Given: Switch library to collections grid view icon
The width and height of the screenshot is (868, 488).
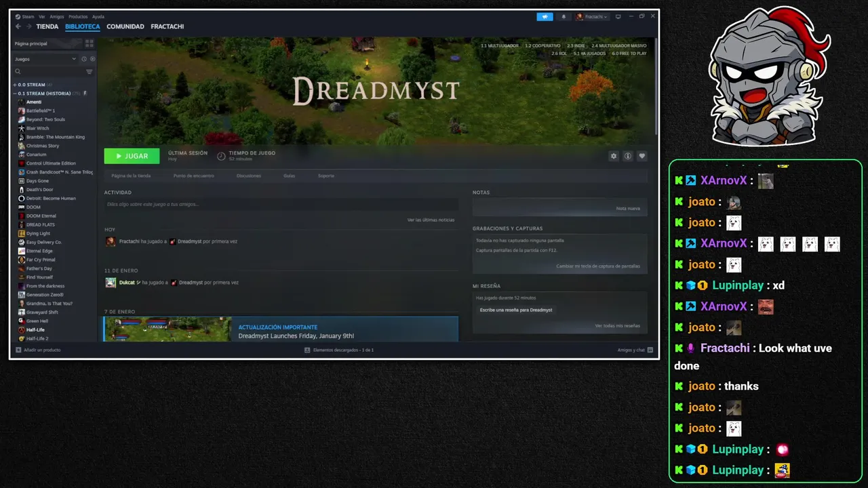Looking at the screenshot, I should [89, 43].
